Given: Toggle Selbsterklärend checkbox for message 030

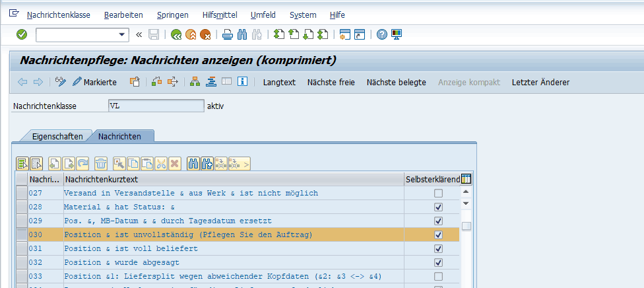Looking at the screenshot, I should [438, 235].
